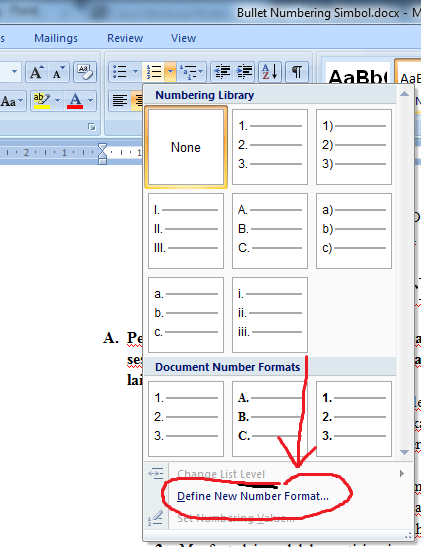
Task: Open the Review ribbon tab
Action: coord(125,38)
